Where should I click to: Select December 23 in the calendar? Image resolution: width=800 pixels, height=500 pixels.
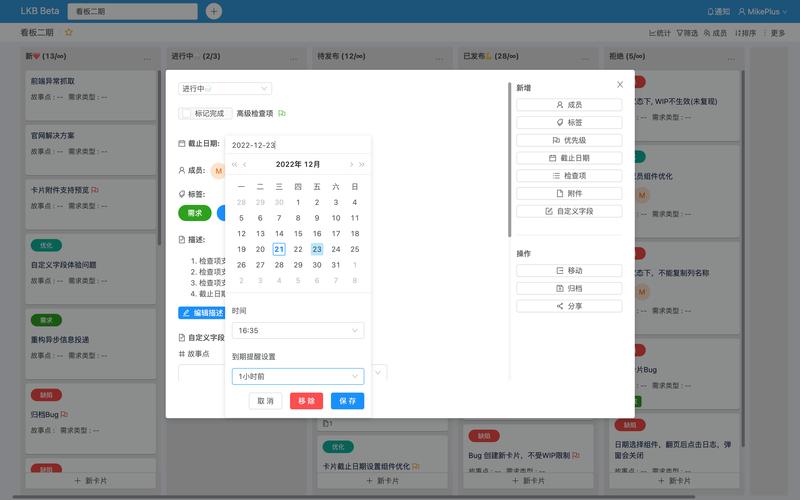pyautogui.click(x=317, y=249)
